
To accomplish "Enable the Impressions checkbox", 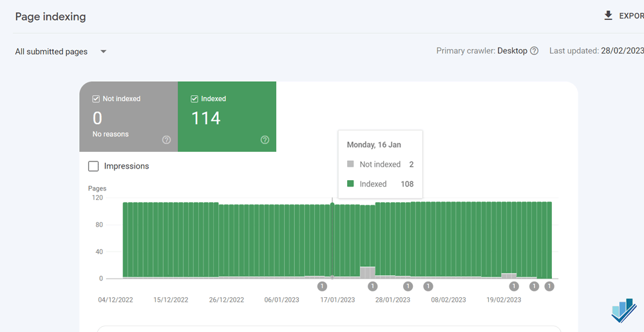I will (x=93, y=166).
